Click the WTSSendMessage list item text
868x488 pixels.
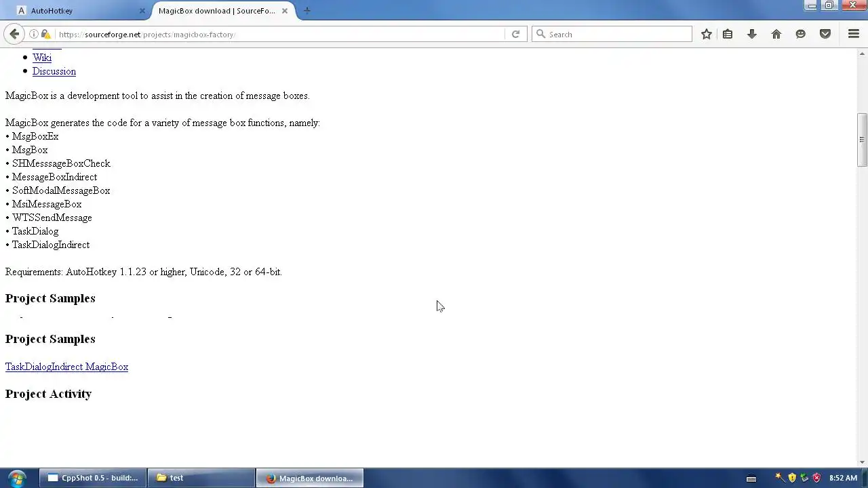point(52,218)
